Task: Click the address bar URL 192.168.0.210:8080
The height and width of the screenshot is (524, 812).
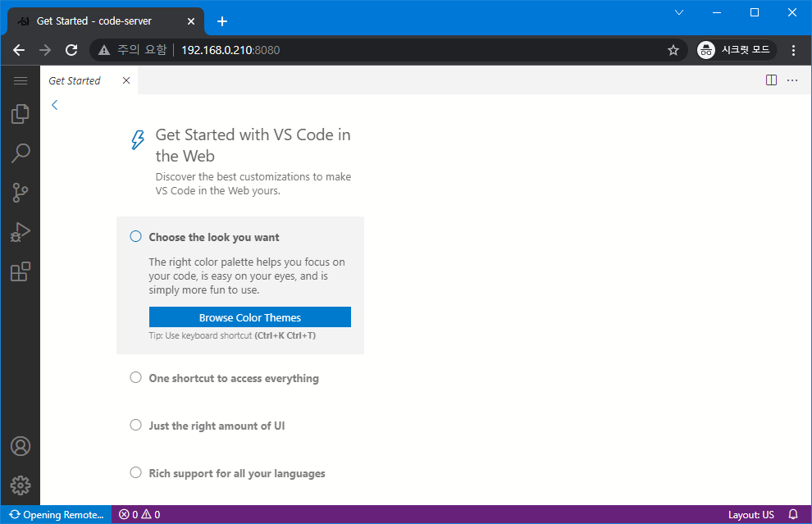Action: click(x=230, y=50)
